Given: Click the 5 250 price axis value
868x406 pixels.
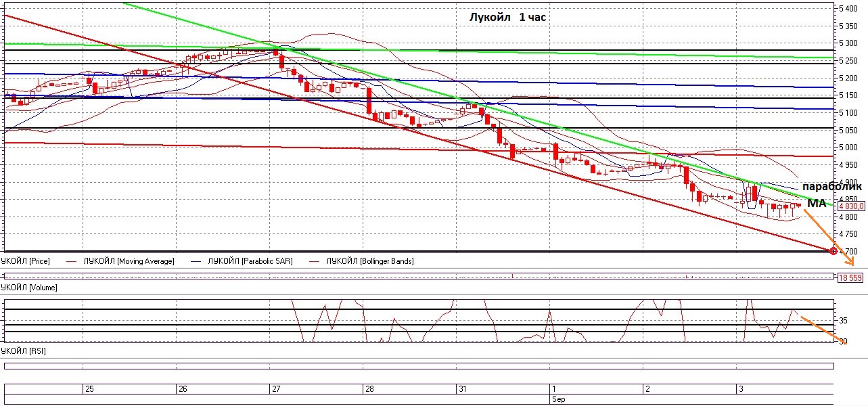Looking at the screenshot, I should pos(850,61).
